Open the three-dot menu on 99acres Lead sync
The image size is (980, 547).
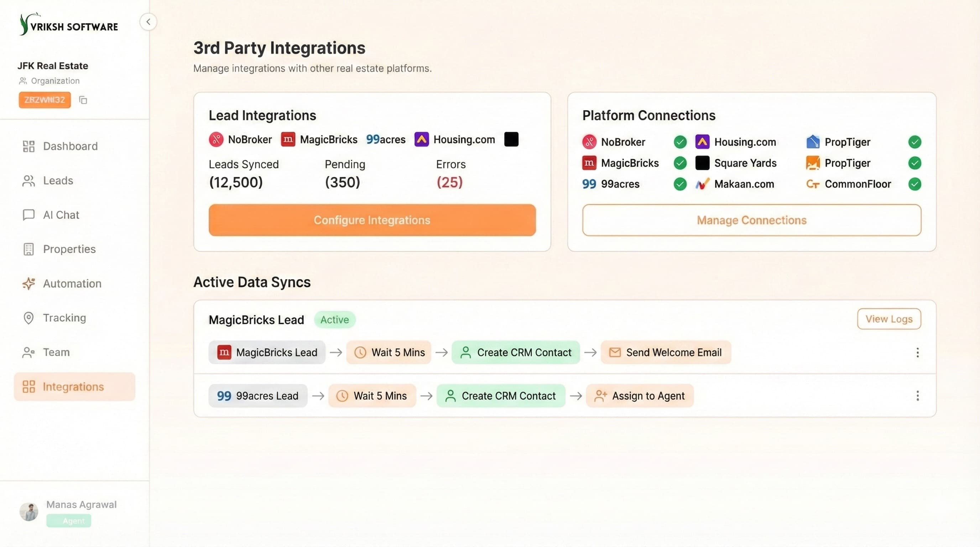click(918, 396)
